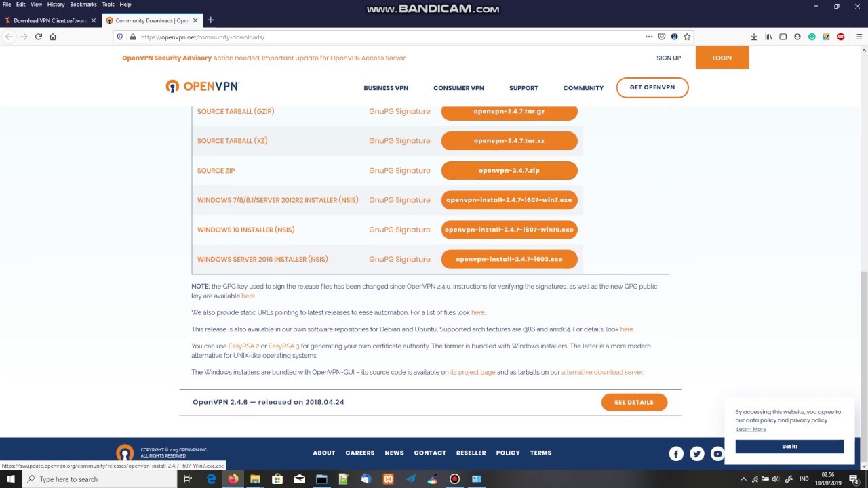868x488 pixels.
Task: Click the Grammarly extension icon
Action: pyautogui.click(x=812, y=37)
